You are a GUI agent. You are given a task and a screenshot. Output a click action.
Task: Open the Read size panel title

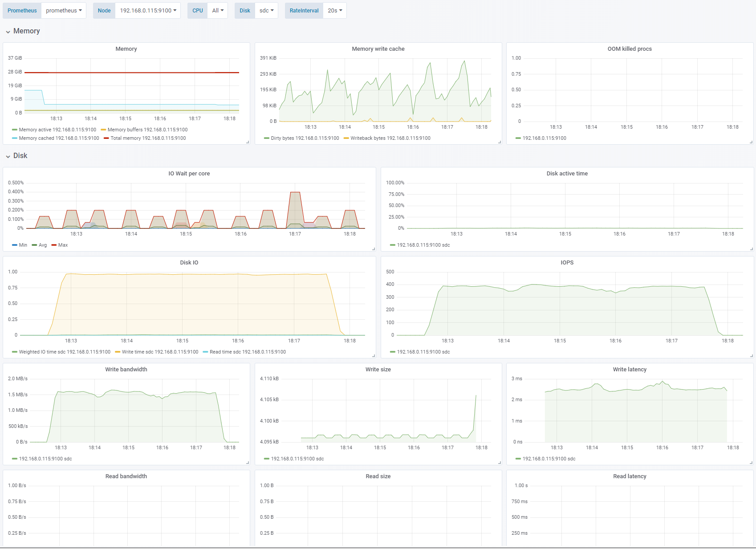[x=378, y=476]
